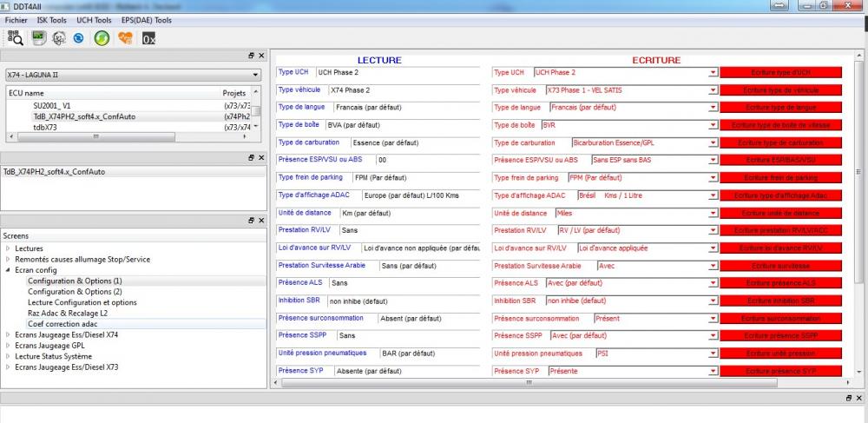Open Type de langue write dropdown
Image resolution: width=868 pixels, height=423 pixels.
pyautogui.click(x=713, y=108)
